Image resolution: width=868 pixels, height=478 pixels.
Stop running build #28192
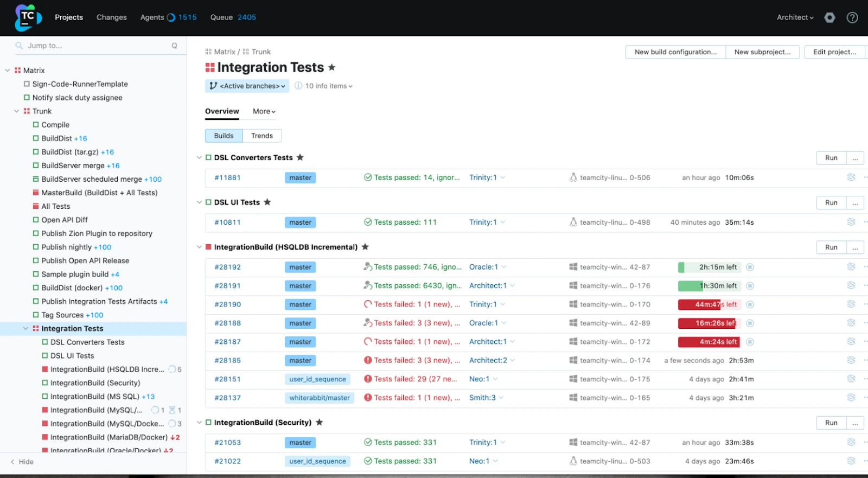(750, 267)
